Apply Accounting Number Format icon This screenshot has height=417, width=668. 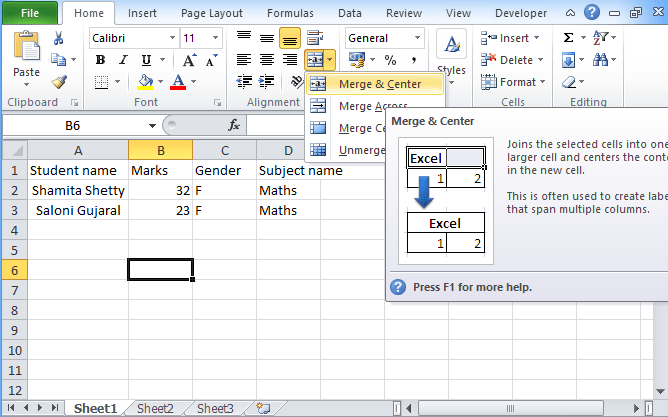click(357, 60)
